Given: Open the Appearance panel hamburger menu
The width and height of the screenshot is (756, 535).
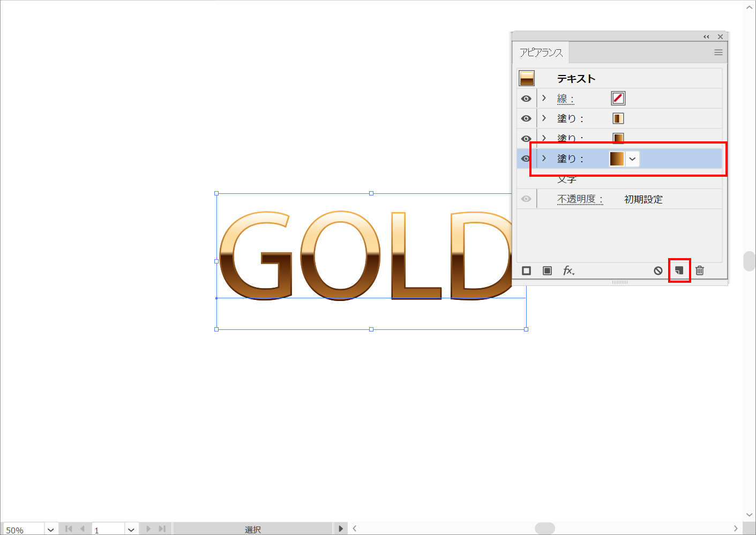Looking at the screenshot, I should pos(718,52).
